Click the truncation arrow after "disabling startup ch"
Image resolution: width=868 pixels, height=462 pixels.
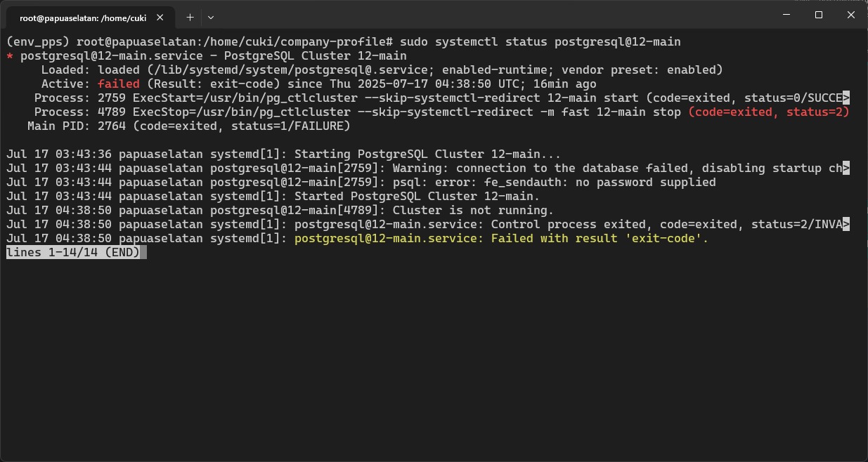click(846, 169)
